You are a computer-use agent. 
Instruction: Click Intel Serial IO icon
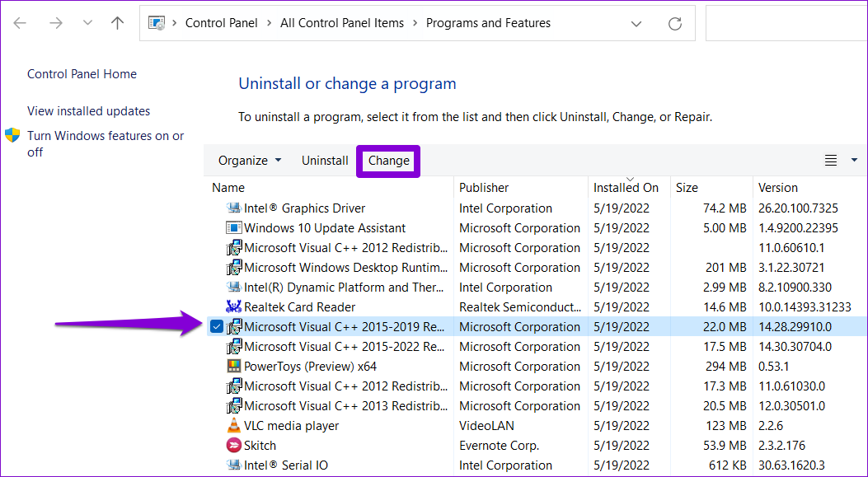(234, 465)
